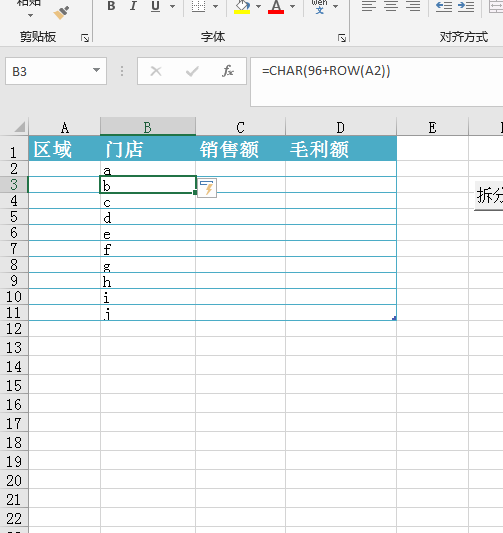Center align text

(391, 6)
